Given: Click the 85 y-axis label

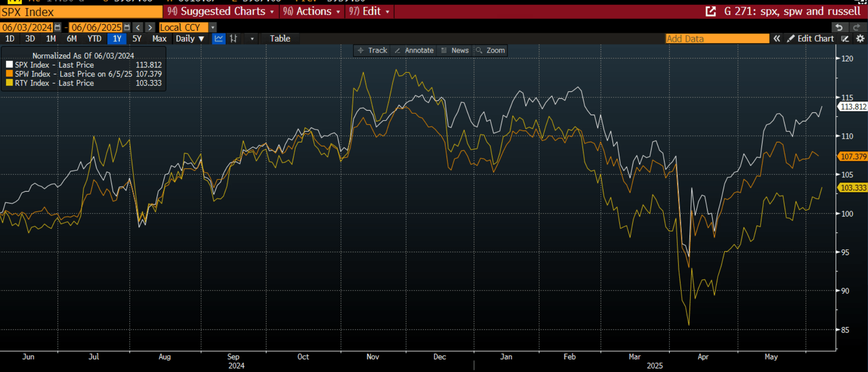Looking at the screenshot, I should (847, 330).
